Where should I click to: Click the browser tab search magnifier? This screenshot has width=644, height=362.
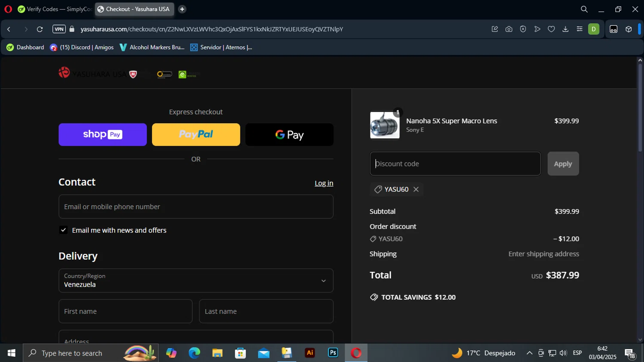(x=584, y=9)
